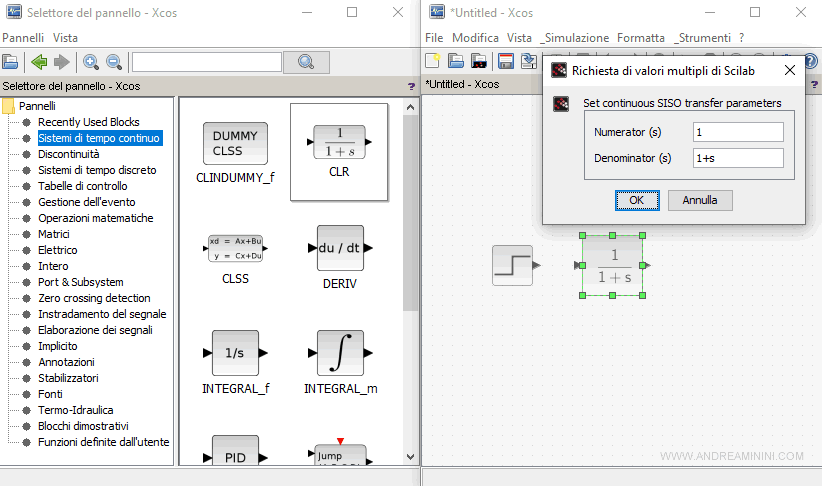Select the 1/(1+s) block on canvas
The height and width of the screenshot is (486, 822).
click(612, 266)
